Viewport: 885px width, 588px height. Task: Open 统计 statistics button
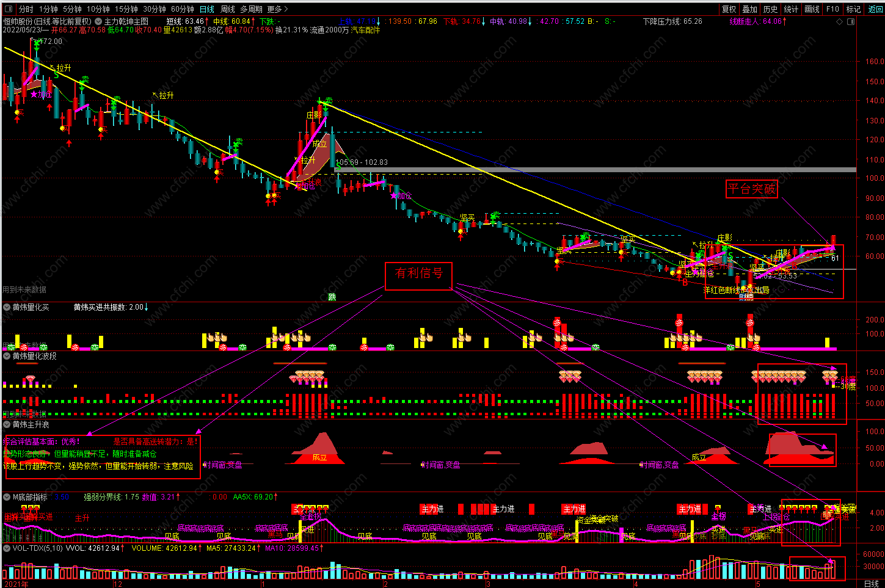coord(792,9)
